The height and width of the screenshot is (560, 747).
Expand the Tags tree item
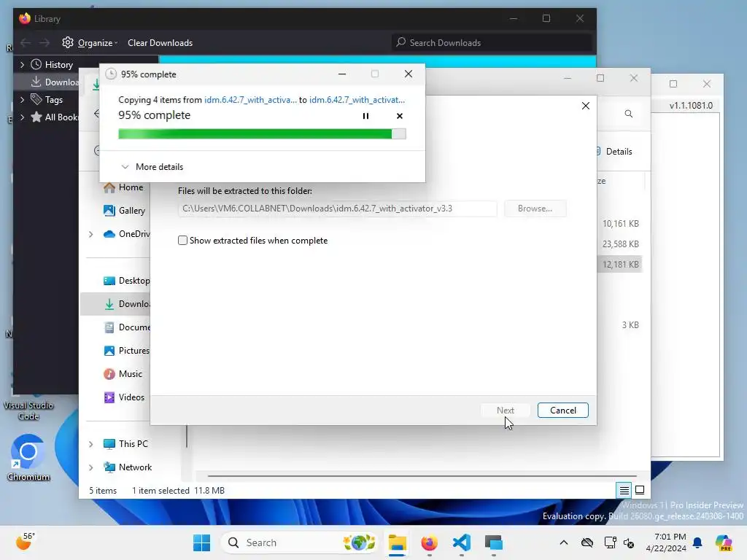coord(22,99)
